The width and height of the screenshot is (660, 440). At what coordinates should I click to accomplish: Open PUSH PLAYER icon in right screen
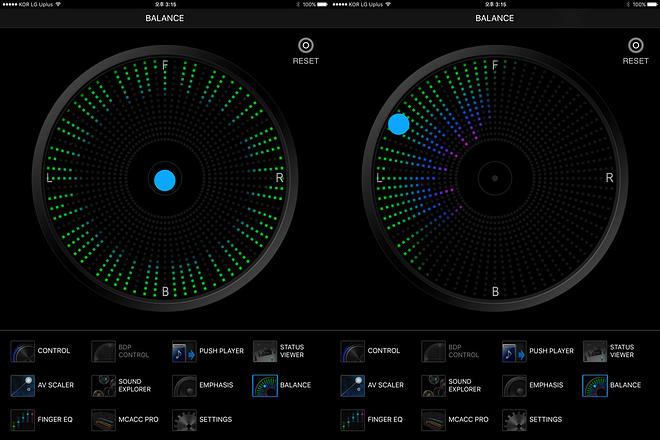click(514, 351)
